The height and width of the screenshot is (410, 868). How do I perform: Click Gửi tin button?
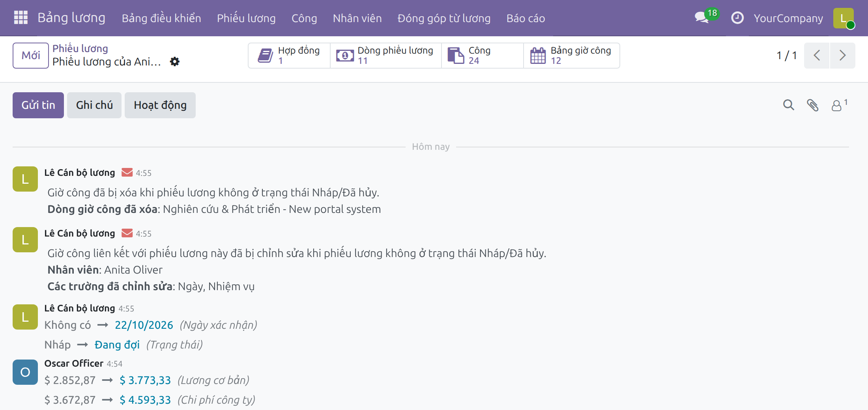pyautogui.click(x=38, y=105)
